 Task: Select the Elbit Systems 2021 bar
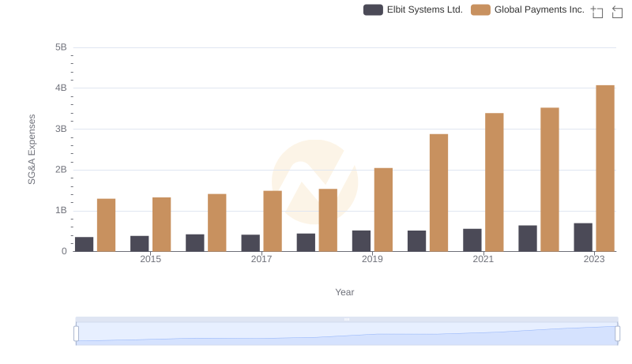click(472, 240)
